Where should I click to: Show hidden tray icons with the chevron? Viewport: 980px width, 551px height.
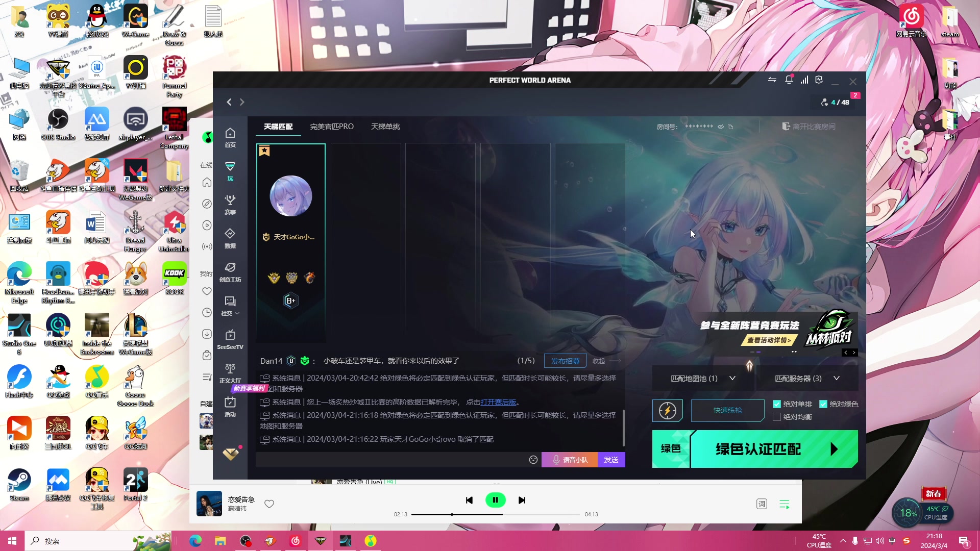843,541
